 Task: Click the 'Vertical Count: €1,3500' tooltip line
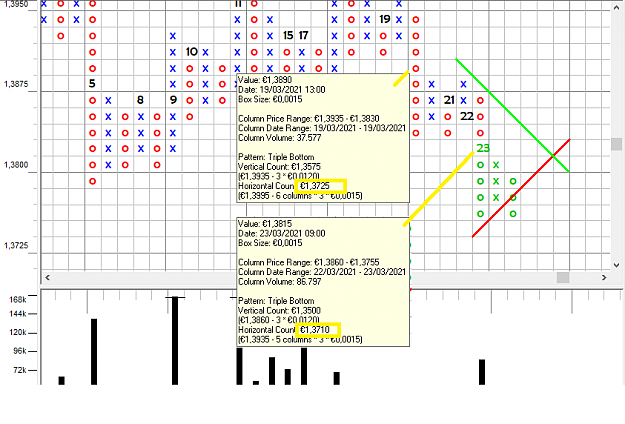[x=279, y=310]
